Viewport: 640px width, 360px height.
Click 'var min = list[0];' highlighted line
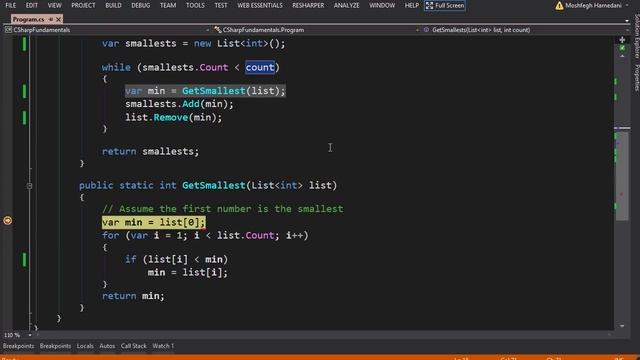pyautogui.click(x=153, y=222)
